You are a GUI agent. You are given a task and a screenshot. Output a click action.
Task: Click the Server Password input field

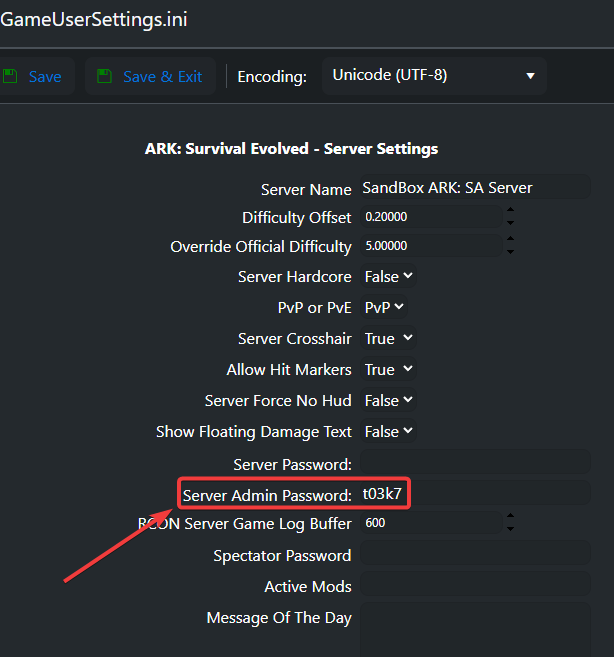pos(474,464)
